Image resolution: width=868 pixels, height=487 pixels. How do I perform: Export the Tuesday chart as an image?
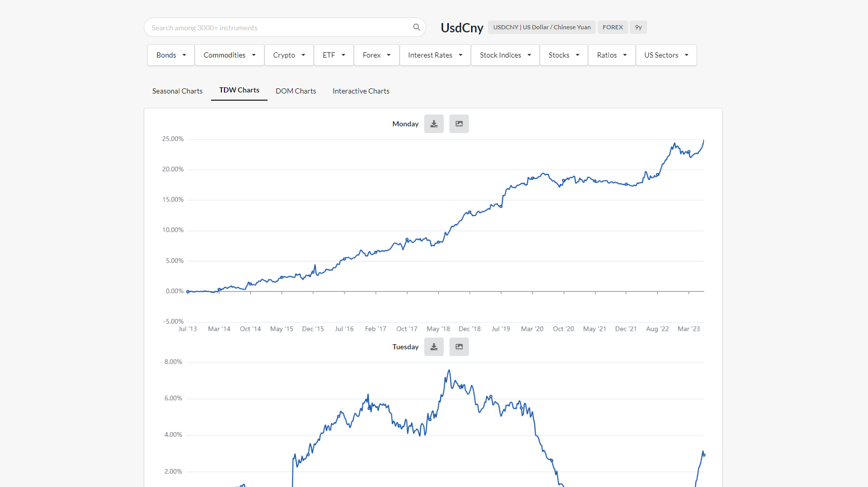459,346
